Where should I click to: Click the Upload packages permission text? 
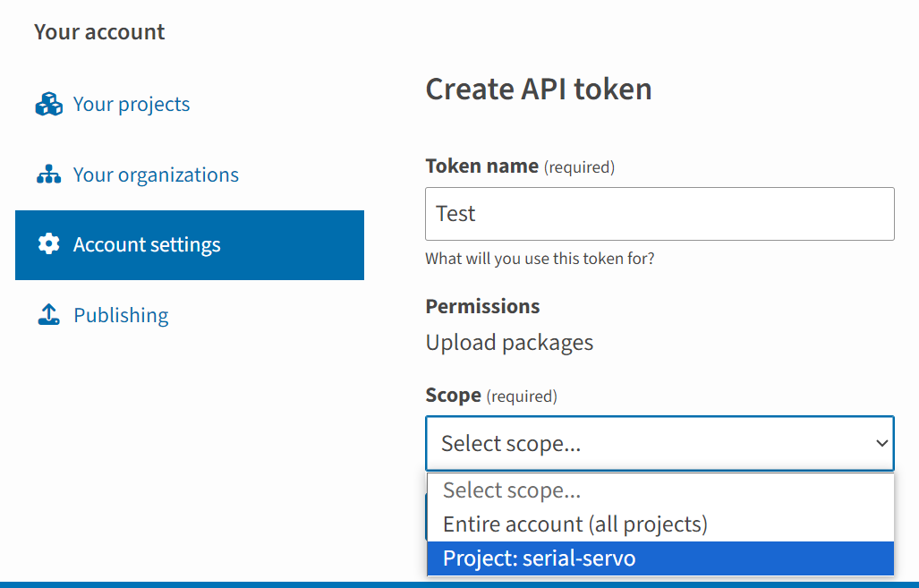pyautogui.click(x=509, y=343)
